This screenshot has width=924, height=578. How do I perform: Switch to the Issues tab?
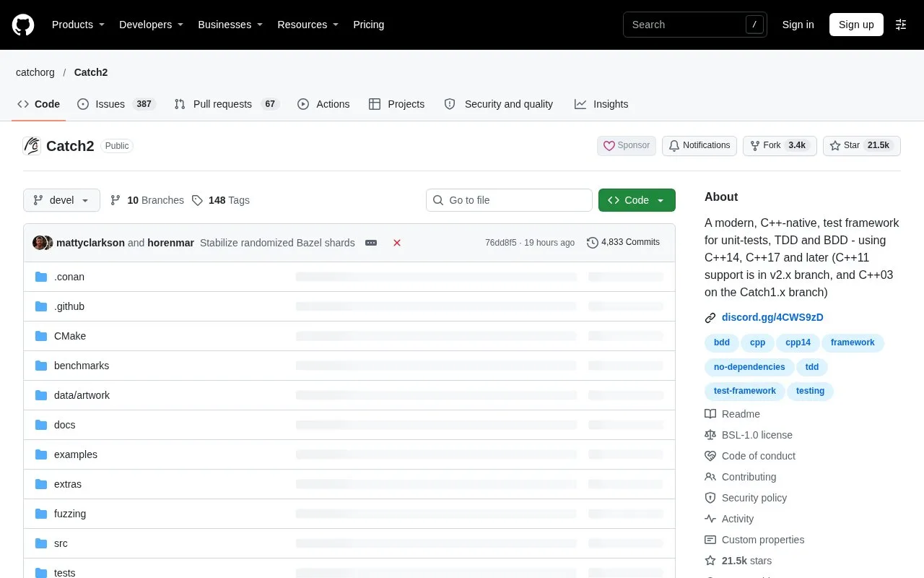(116, 104)
